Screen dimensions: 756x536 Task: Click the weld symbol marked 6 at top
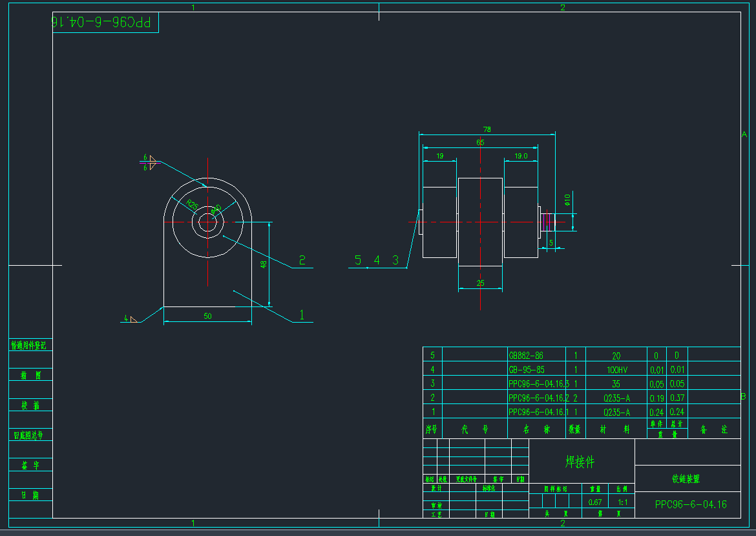(x=149, y=162)
